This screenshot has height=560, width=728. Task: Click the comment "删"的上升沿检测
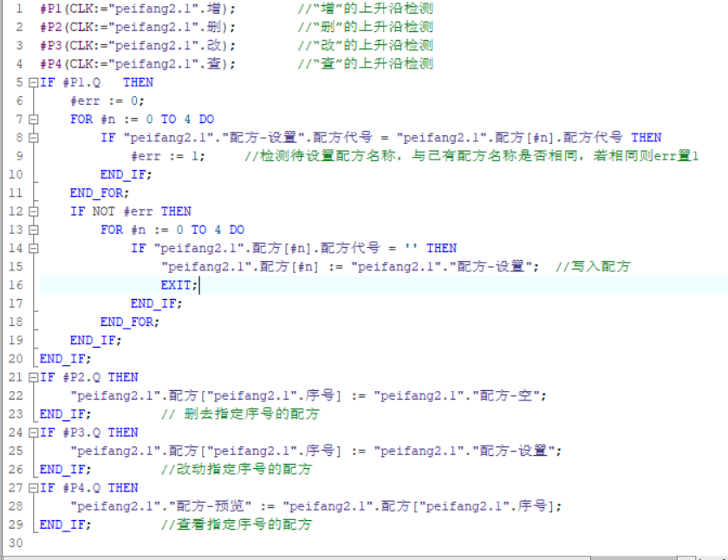(x=366, y=27)
